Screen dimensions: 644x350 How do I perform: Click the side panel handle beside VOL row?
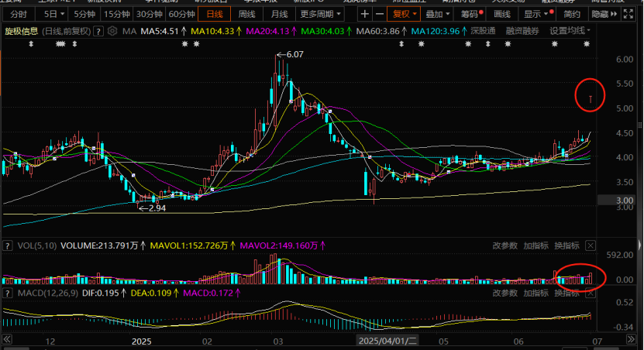(x=639, y=245)
